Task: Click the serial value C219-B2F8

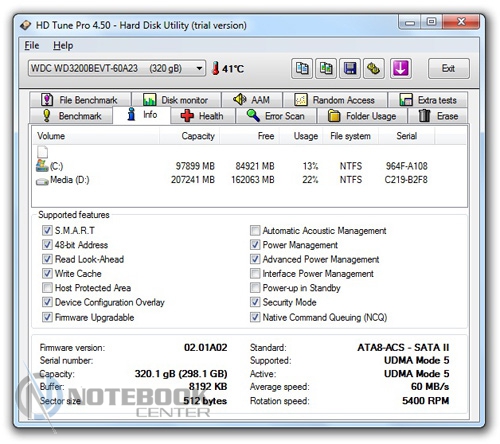Action: point(406,180)
